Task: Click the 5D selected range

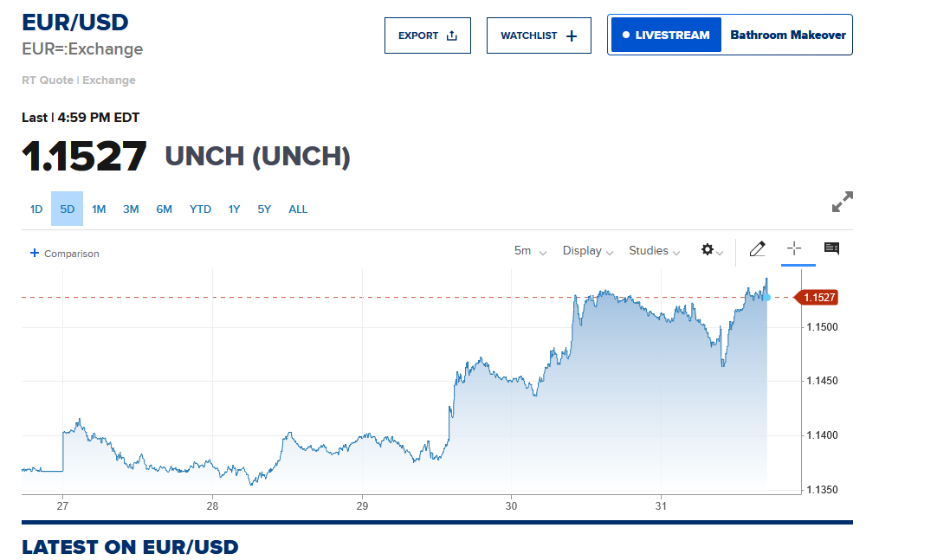Action: click(68, 209)
